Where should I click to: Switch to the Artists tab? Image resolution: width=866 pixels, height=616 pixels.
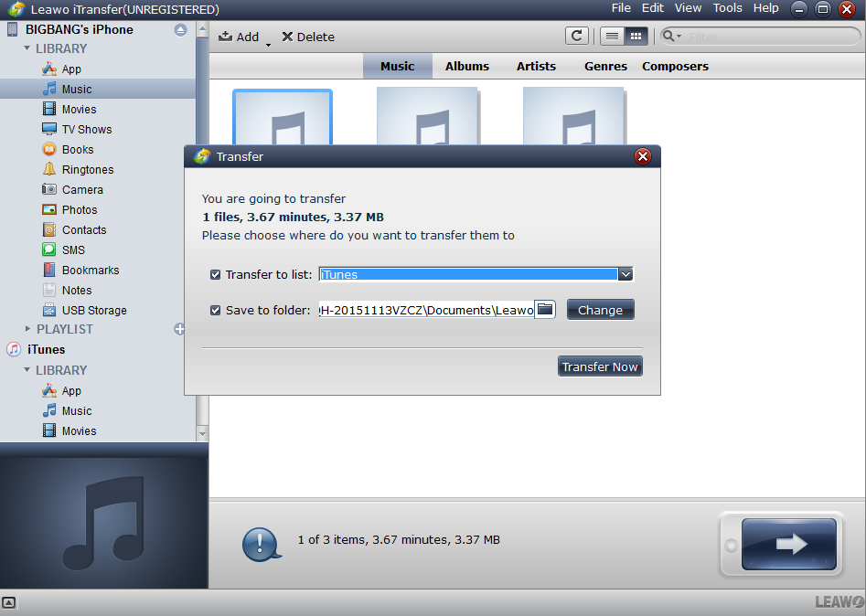(536, 66)
